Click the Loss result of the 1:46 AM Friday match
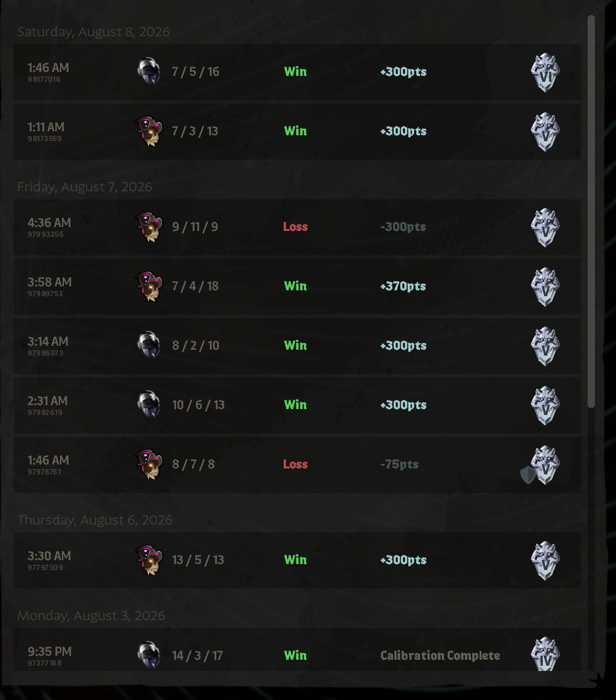The image size is (616, 700). [x=295, y=464]
